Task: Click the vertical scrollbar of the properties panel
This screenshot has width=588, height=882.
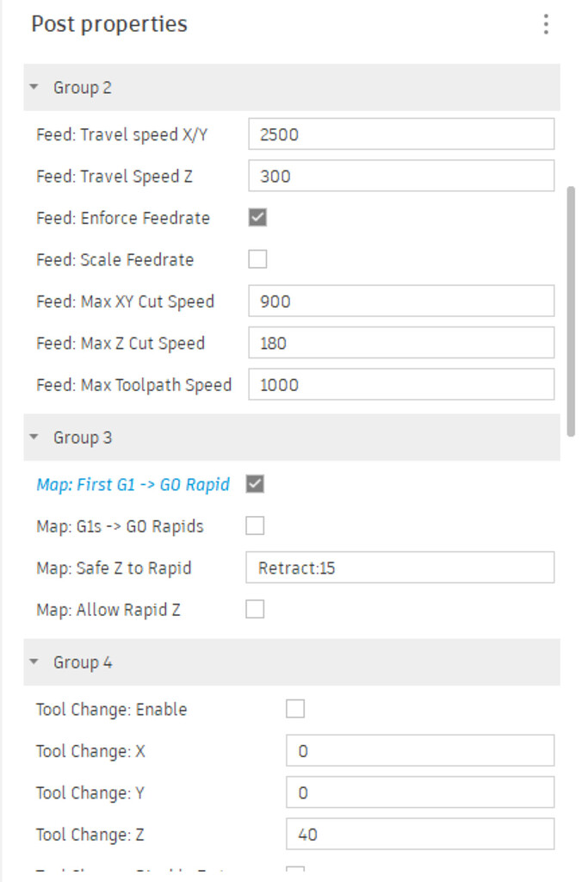Action: tap(571, 310)
